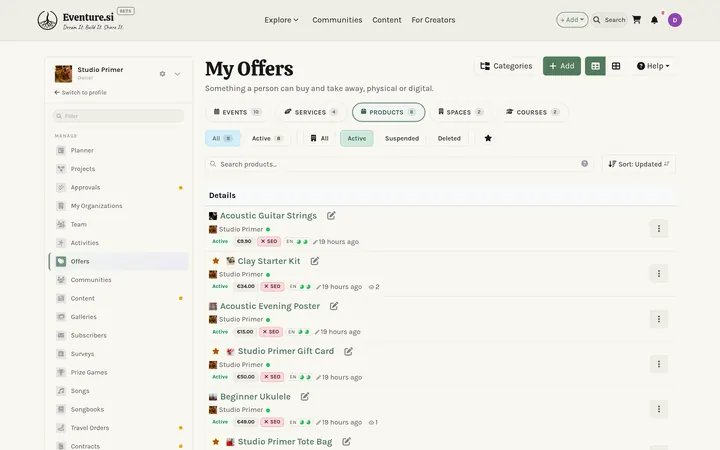
Task: Expand Studio Primer profile chevron
Action: coord(177,74)
